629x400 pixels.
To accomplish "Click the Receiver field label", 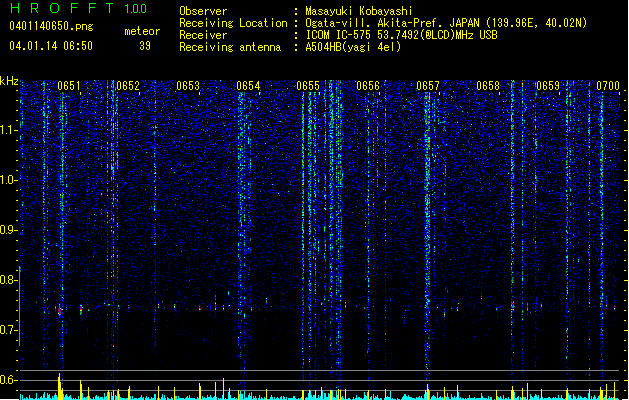I will 203,35.
